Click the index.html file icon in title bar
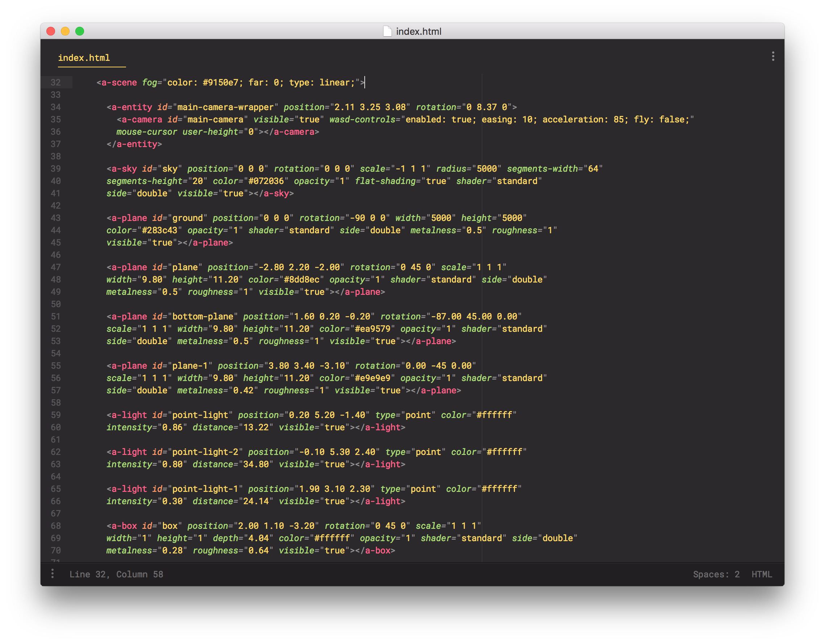 [x=387, y=32]
